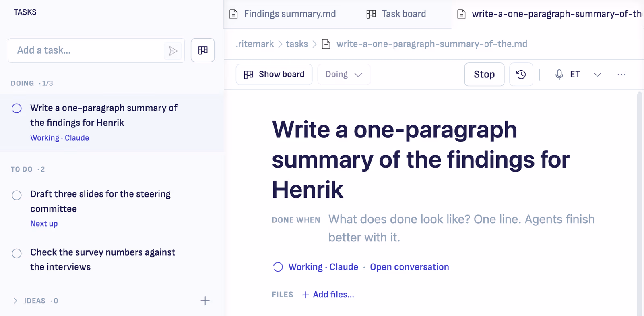Open the three-dot more options menu
Screen dimensions: 644x316
click(x=621, y=75)
